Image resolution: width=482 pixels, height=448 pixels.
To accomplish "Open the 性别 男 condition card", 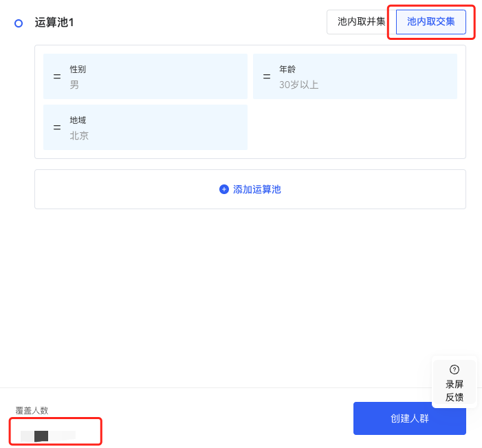I will [145, 76].
